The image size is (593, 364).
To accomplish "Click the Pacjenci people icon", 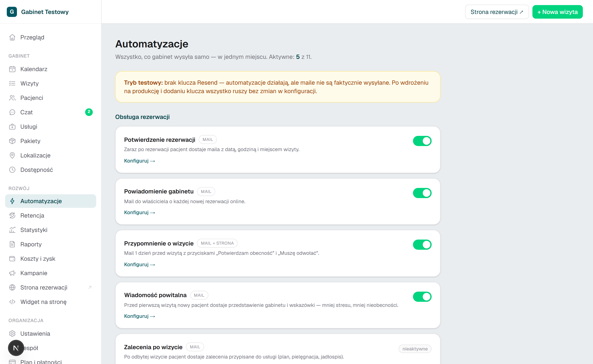I will (12, 98).
